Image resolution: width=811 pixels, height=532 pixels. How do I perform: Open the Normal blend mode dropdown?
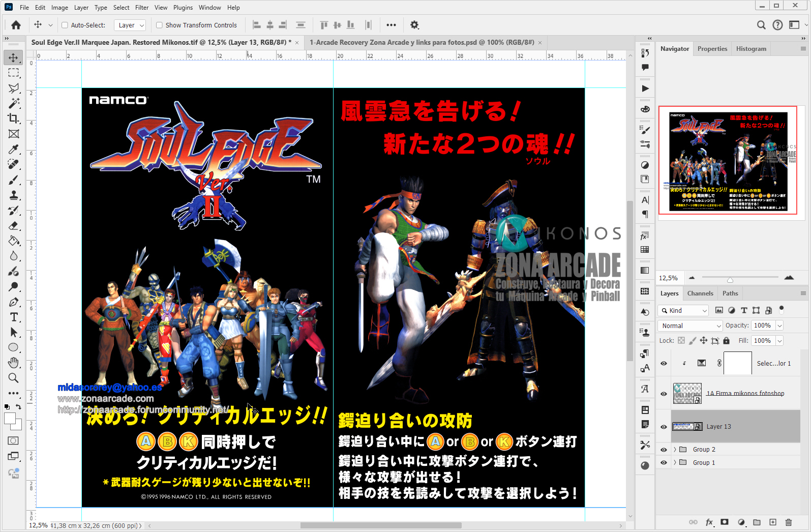pyautogui.click(x=690, y=326)
